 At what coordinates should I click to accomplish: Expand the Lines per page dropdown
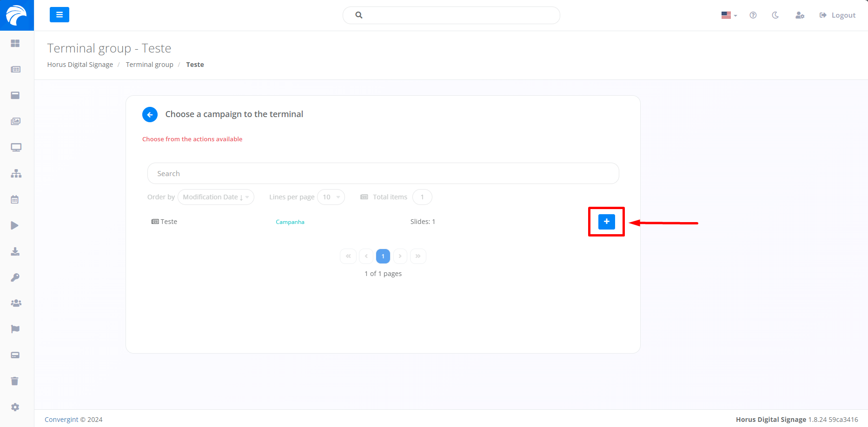pyautogui.click(x=331, y=197)
